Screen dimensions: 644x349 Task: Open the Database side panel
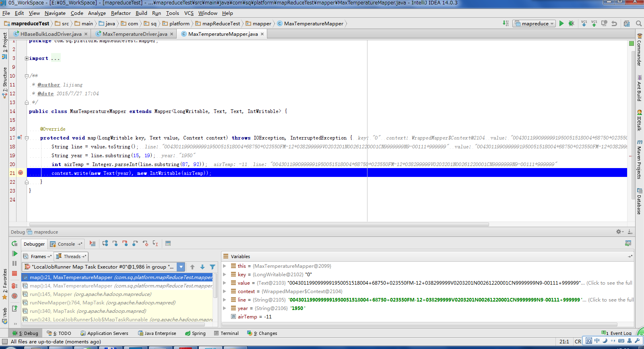click(639, 201)
